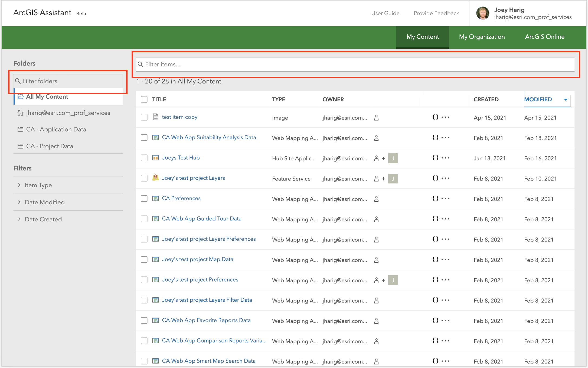The image size is (588, 368).
Task: Sort by the Title column header
Action: [x=159, y=99]
